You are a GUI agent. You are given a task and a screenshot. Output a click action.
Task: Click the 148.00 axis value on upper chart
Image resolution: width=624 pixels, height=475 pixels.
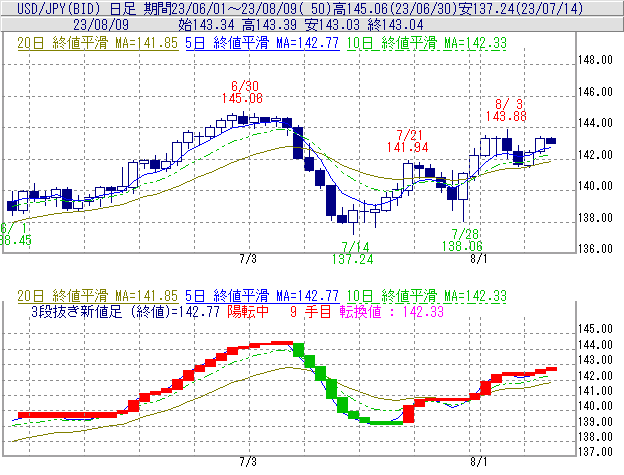(x=595, y=60)
